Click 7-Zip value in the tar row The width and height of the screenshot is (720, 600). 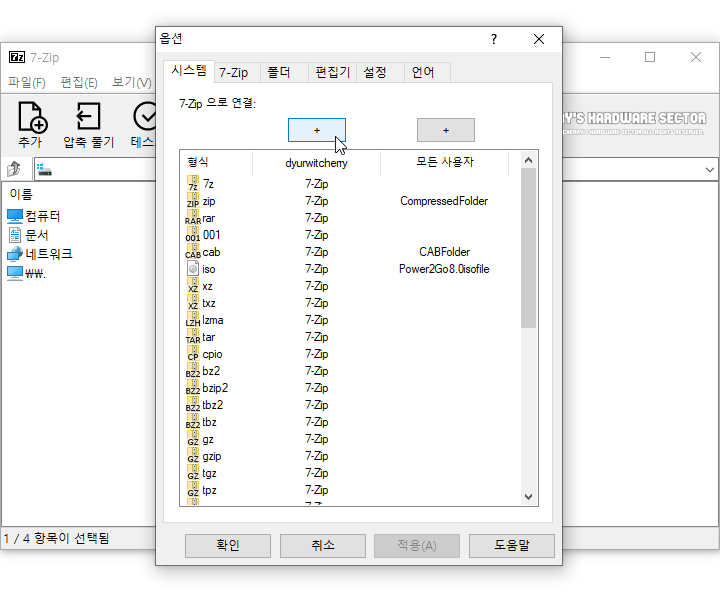coord(317,336)
